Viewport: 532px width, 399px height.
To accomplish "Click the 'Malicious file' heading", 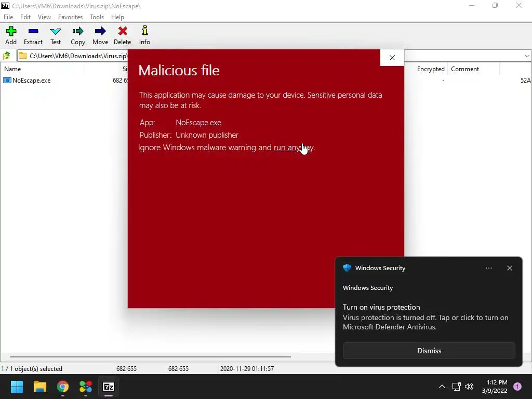I will (x=179, y=70).
